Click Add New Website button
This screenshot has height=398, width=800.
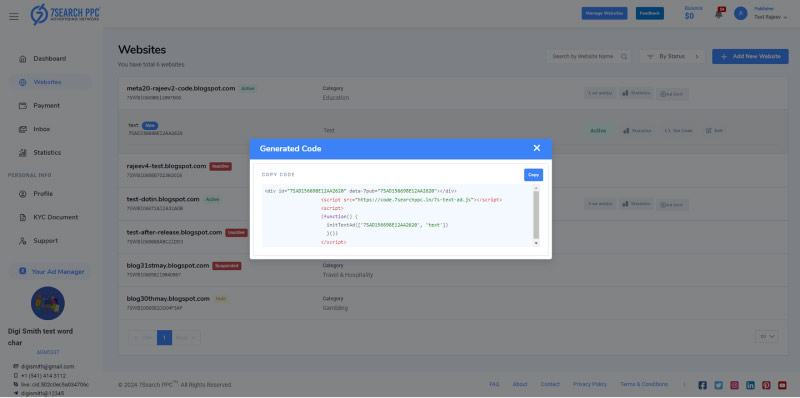click(750, 57)
